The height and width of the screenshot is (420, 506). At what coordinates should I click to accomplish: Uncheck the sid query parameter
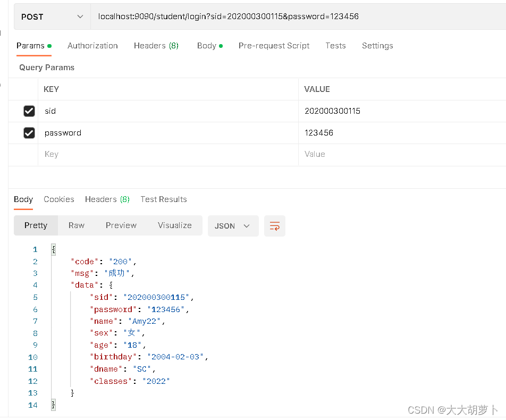coord(29,111)
